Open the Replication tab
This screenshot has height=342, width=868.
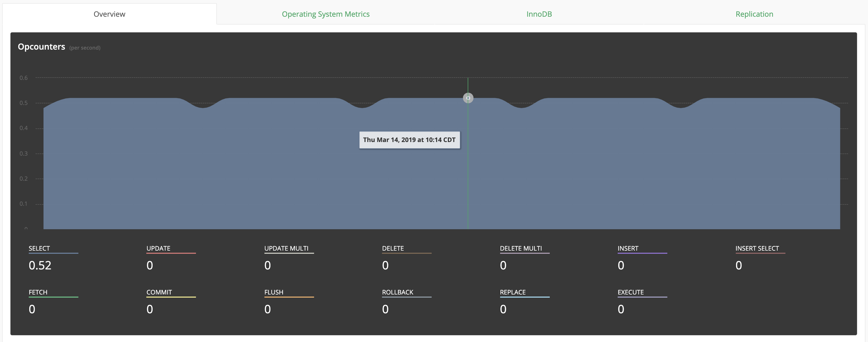(x=754, y=14)
